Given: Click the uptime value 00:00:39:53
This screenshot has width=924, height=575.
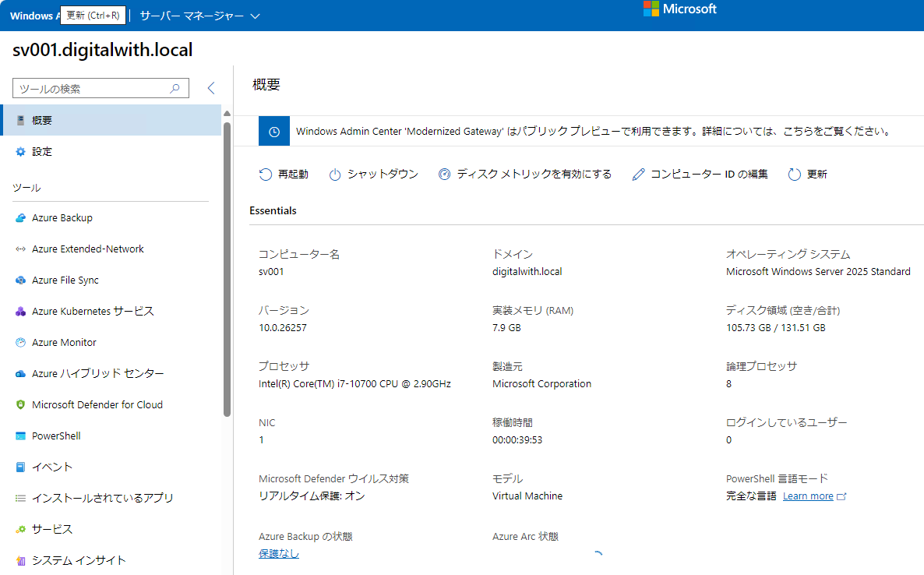Looking at the screenshot, I should (517, 440).
